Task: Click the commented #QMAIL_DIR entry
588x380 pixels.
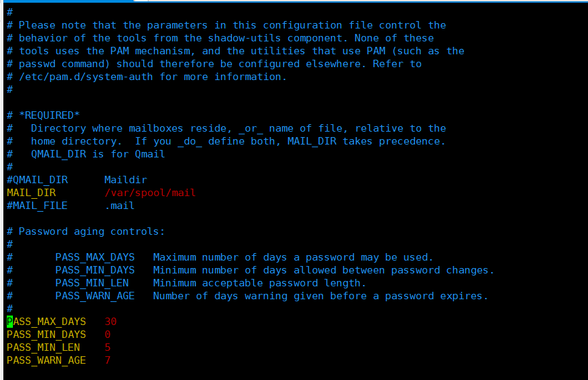Action: point(37,180)
